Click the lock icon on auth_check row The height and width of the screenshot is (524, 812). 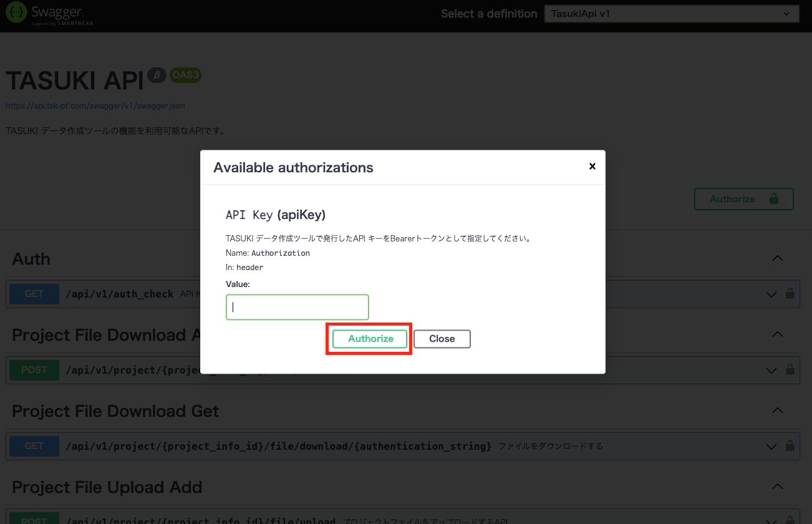[790, 294]
